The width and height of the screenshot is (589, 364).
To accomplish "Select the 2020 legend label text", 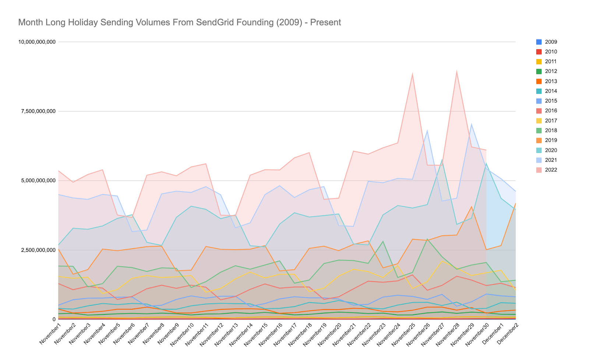I will (551, 150).
